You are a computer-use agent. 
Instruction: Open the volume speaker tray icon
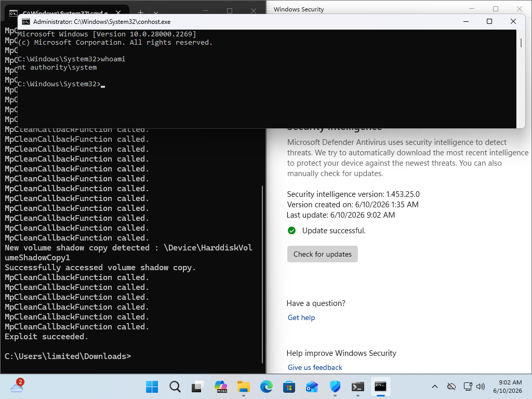tap(481, 387)
